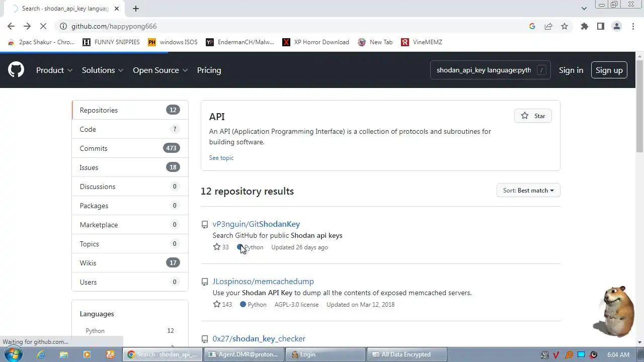644x362 pixels.
Task: Select Commits filter
Action: (x=130, y=148)
